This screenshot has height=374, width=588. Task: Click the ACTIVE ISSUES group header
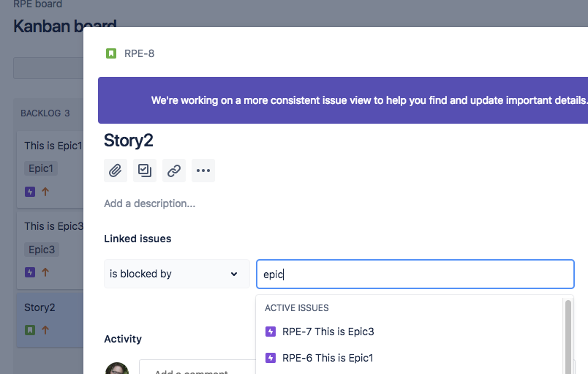(297, 308)
